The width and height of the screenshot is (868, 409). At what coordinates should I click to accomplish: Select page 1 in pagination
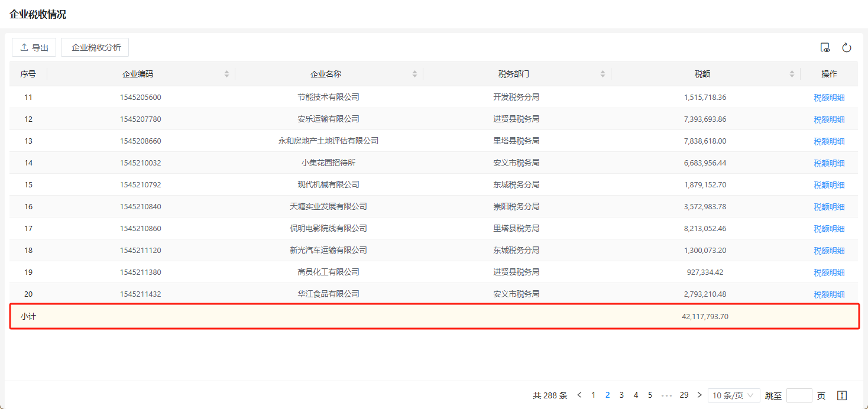click(x=593, y=395)
